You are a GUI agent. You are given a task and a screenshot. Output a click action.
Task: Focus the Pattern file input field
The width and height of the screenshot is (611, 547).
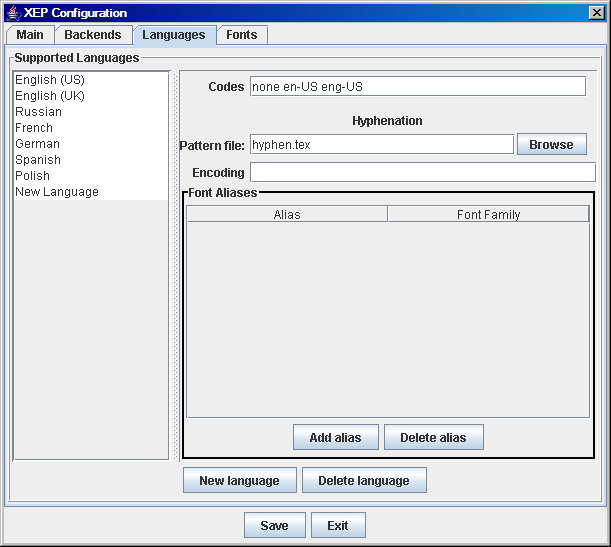click(382, 145)
